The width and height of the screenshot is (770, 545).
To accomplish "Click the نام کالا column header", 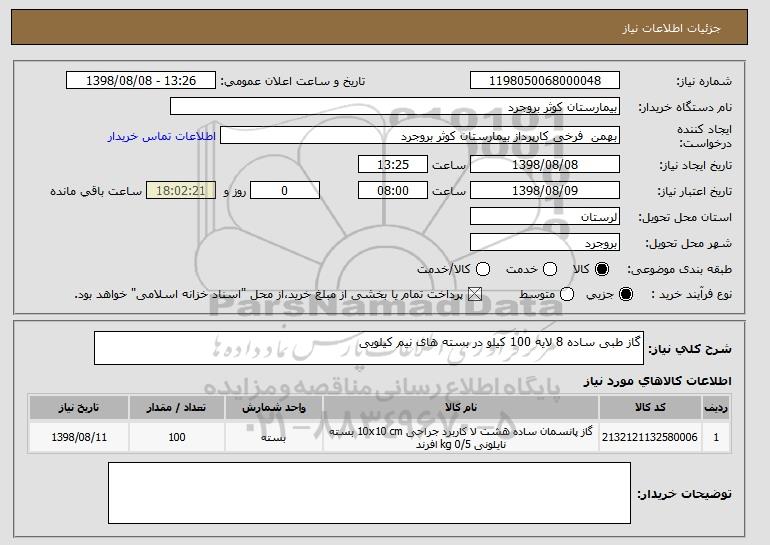I will tap(461, 408).
